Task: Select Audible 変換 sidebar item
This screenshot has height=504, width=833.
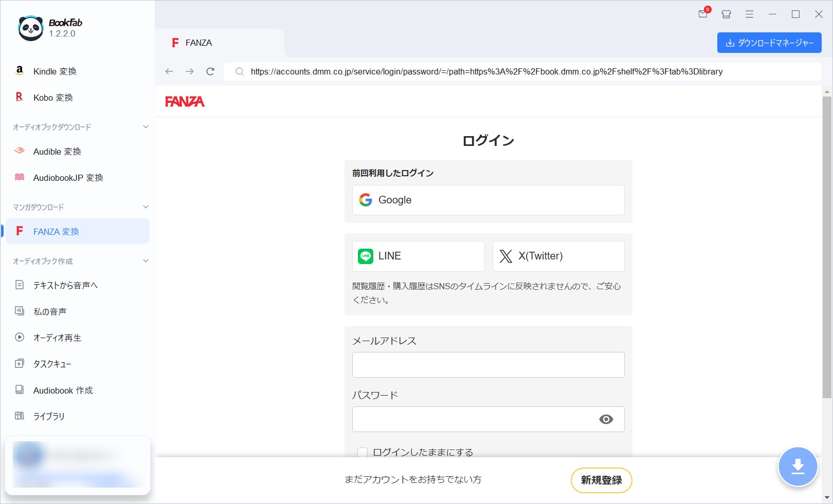Action: pyautogui.click(x=57, y=152)
